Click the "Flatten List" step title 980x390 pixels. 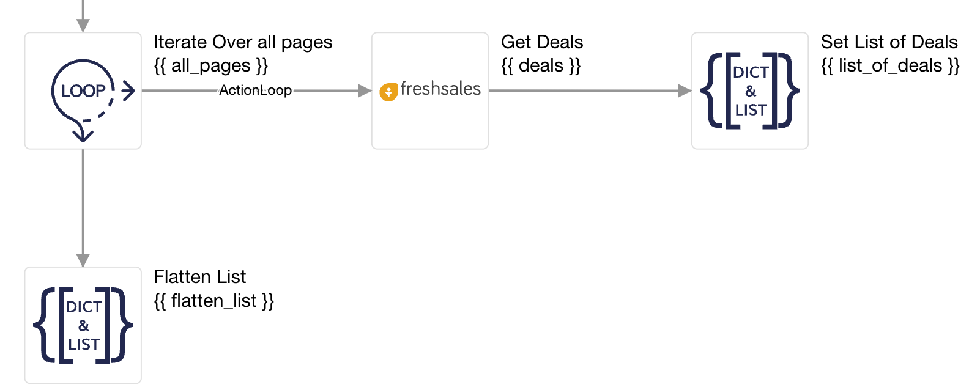[x=199, y=277]
